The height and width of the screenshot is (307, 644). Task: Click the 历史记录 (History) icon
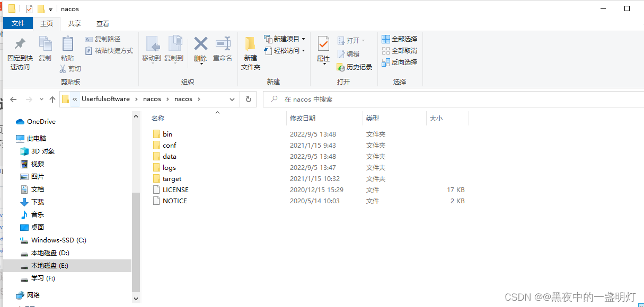click(x=354, y=67)
